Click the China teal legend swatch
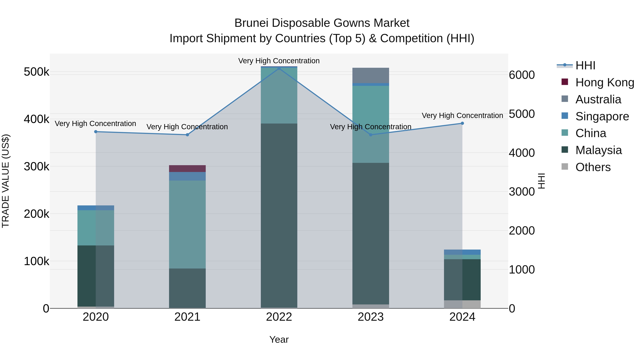 point(565,133)
